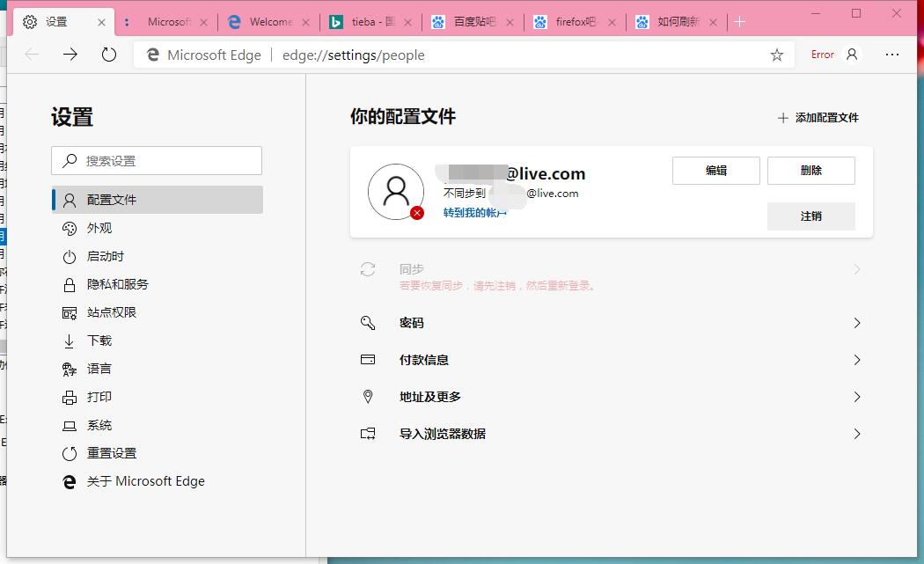Click the browser back arrow button
The height and width of the screenshot is (564, 924).
tap(32, 55)
